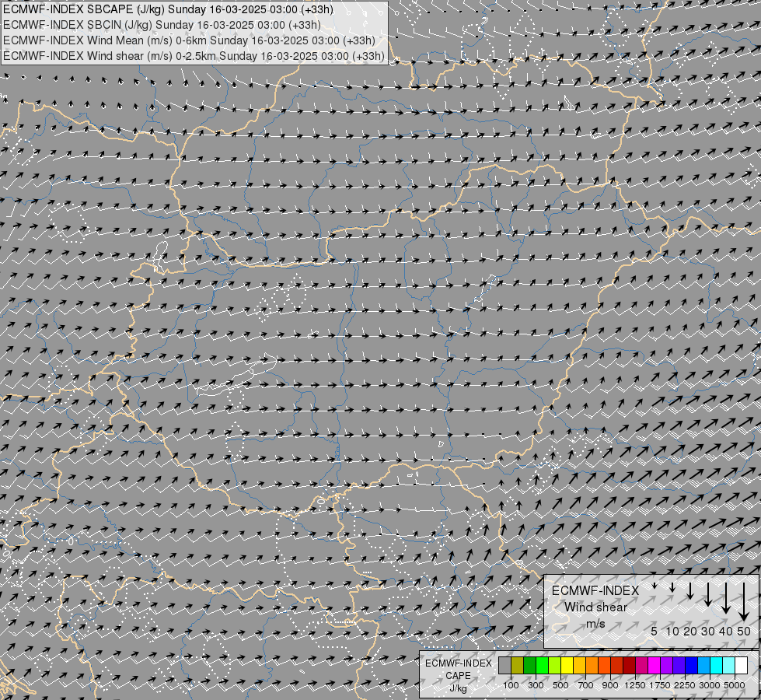Viewport: 761px width, 700px height.
Task: Click the 700 value on CAPE scale
Action: tap(586, 685)
